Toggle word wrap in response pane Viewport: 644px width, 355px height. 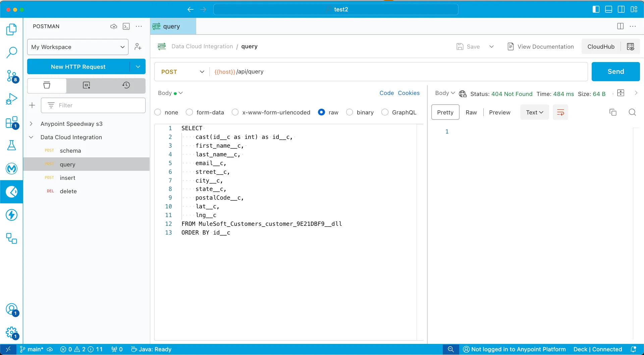coord(560,112)
